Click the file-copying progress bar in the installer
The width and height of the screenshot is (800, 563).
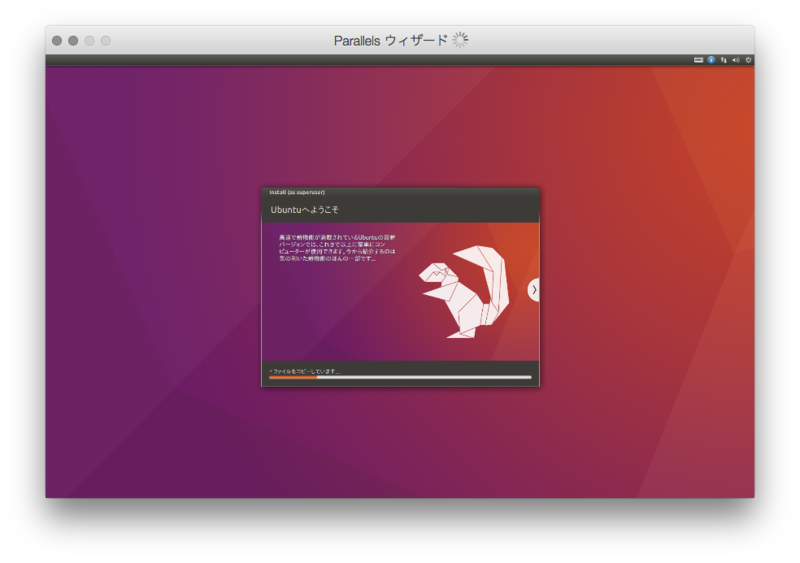(x=400, y=377)
